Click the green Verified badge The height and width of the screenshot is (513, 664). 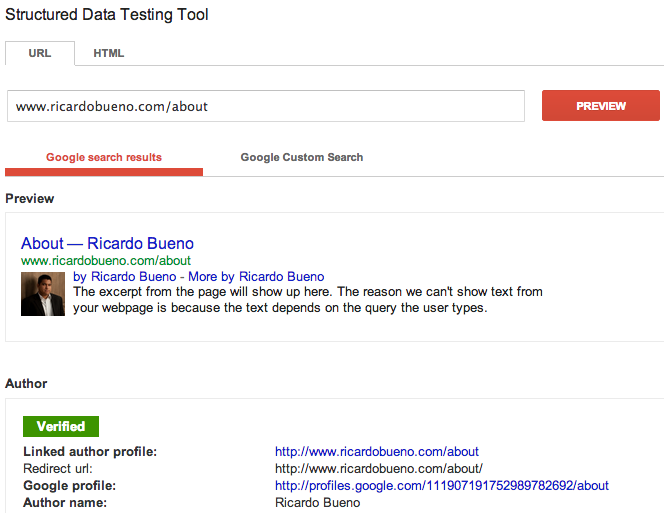pos(61,426)
